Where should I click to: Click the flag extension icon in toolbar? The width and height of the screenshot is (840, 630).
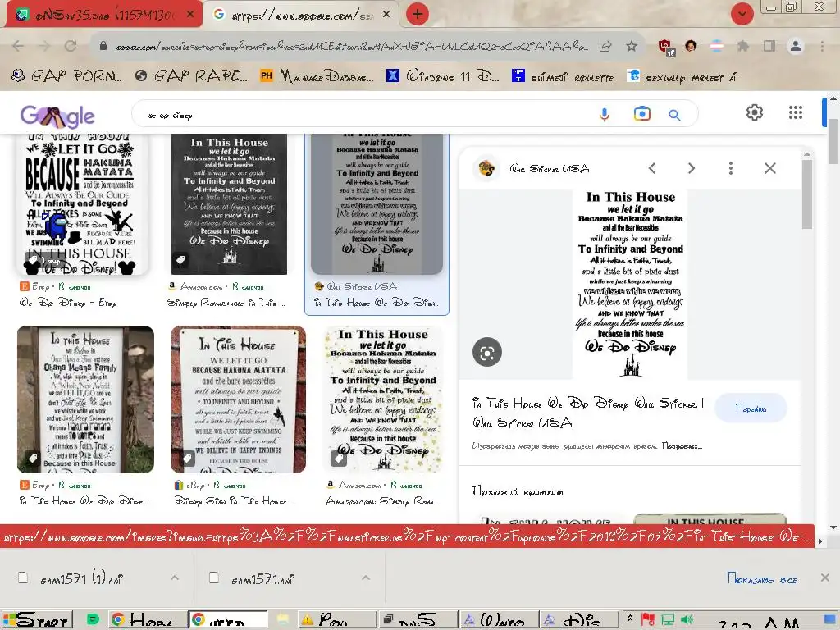717,47
